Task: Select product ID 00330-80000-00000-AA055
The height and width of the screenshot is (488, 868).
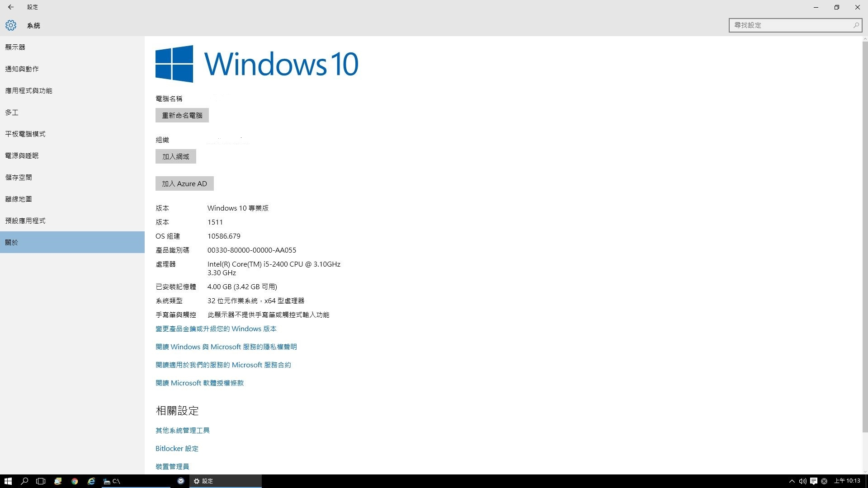Action: coord(252,250)
